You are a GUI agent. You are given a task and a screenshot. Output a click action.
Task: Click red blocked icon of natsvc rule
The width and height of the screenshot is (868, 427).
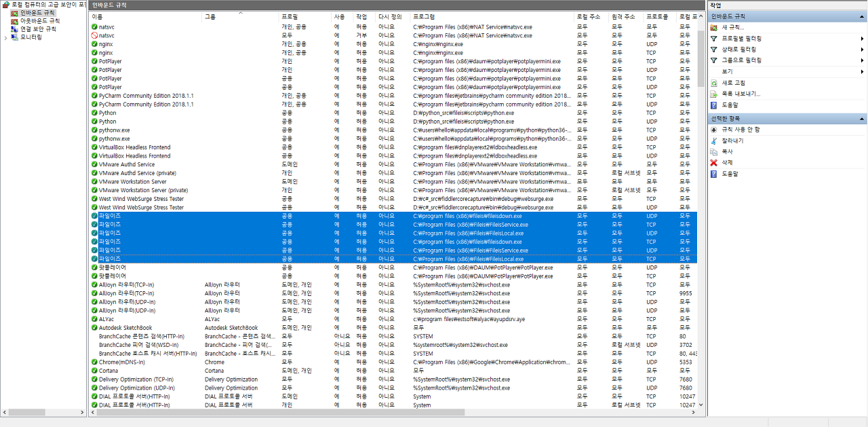(x=94, y=35)
